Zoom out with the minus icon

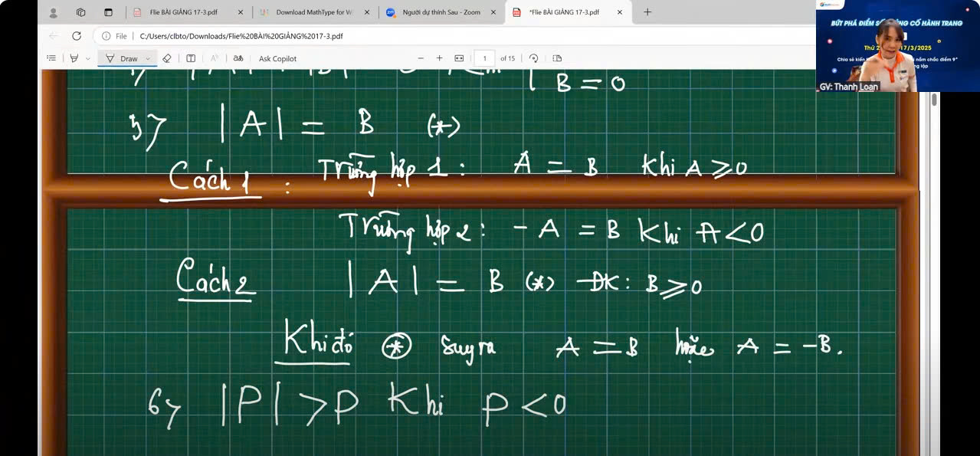(x=420, y=58)
